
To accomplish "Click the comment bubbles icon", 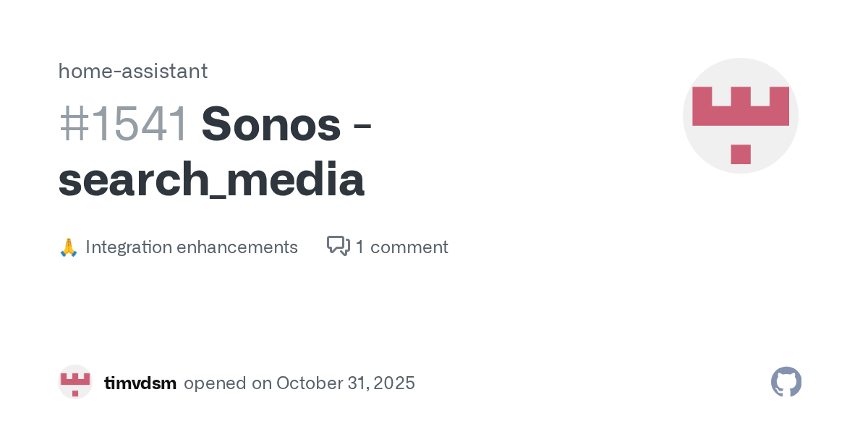I will coord(338,246).
